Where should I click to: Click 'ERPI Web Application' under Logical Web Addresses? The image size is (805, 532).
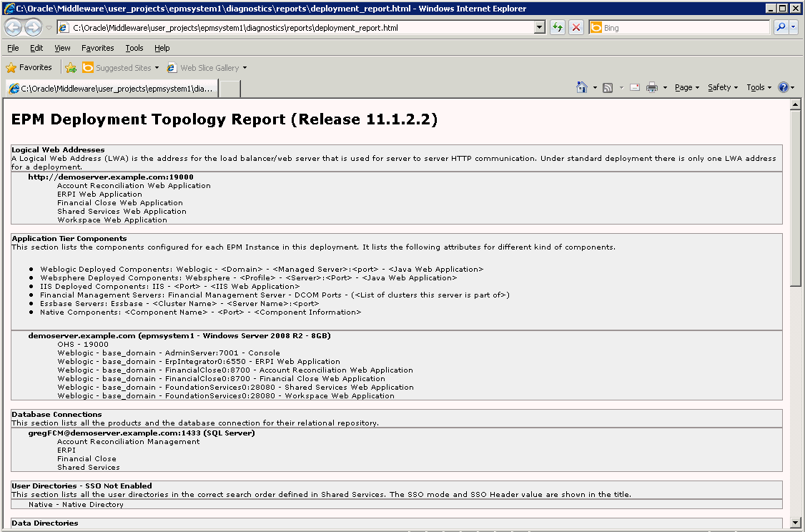(99, 194)
